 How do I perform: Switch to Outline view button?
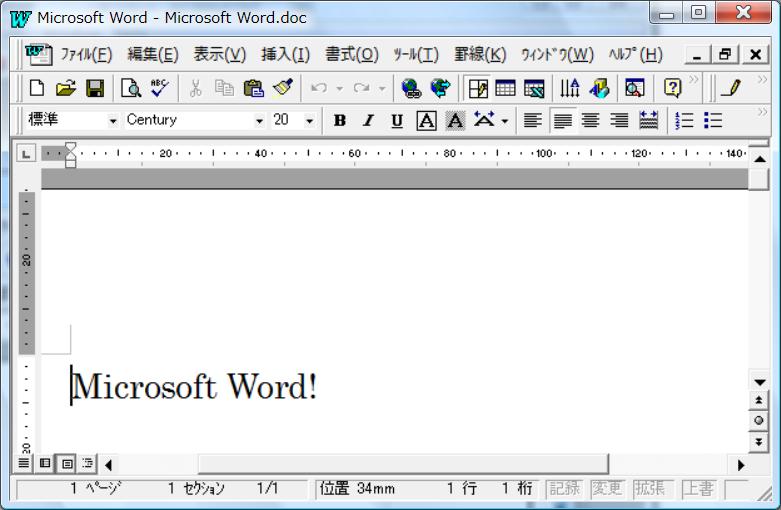(x=88, y=464)
